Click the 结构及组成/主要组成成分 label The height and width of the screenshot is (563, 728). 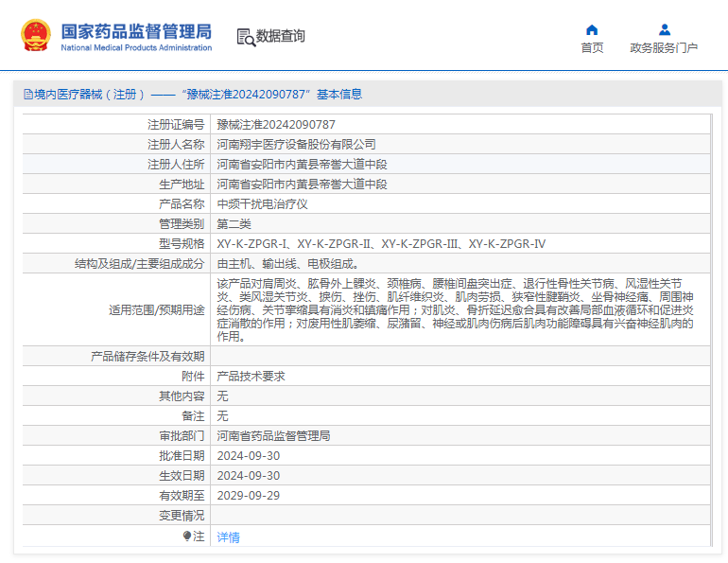pos(139,264)
